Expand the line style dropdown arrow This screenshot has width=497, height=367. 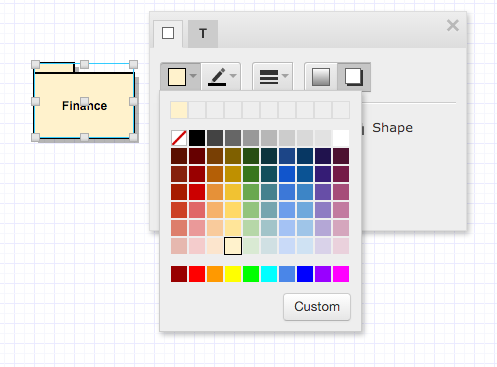point(285,76)
